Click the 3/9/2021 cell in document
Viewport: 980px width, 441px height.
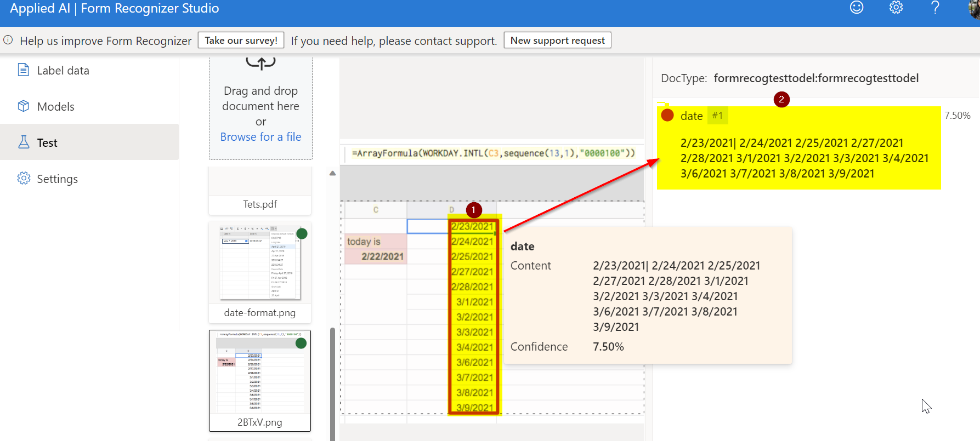[x=474, y=407]
